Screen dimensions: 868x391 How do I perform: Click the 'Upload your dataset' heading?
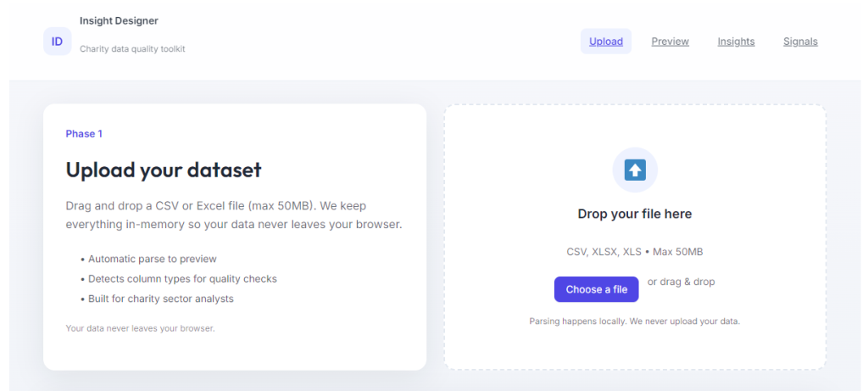point(164,170)
